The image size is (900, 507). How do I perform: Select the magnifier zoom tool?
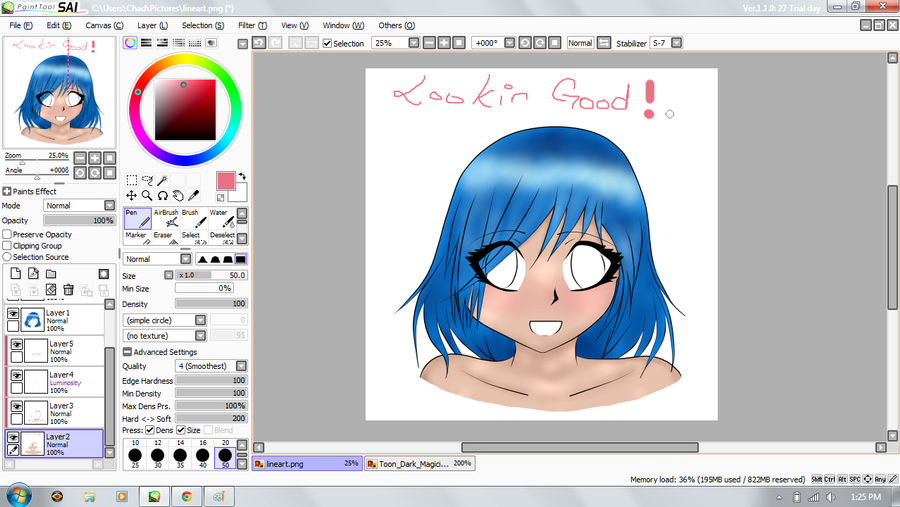[x=147, y=196]
